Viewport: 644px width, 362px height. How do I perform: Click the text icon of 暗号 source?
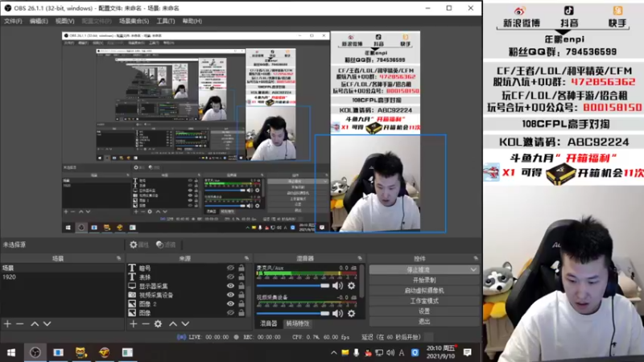coord(132,268)
